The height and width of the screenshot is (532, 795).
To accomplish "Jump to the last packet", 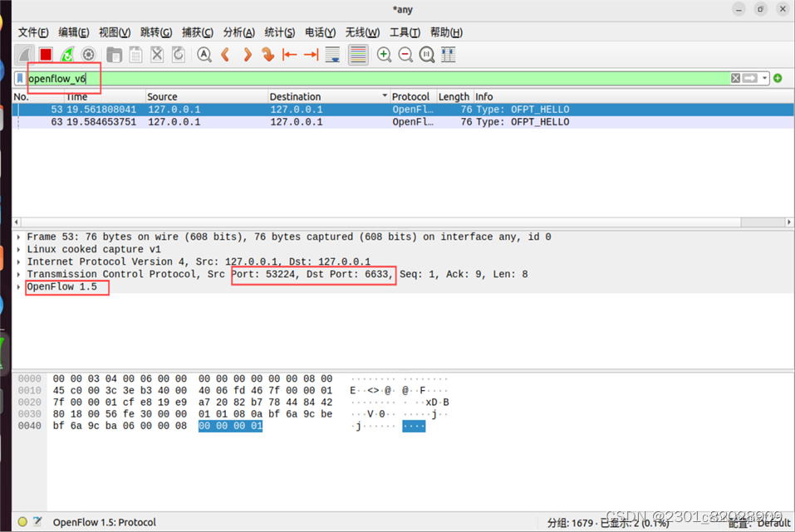I will [x=311, y=54].
